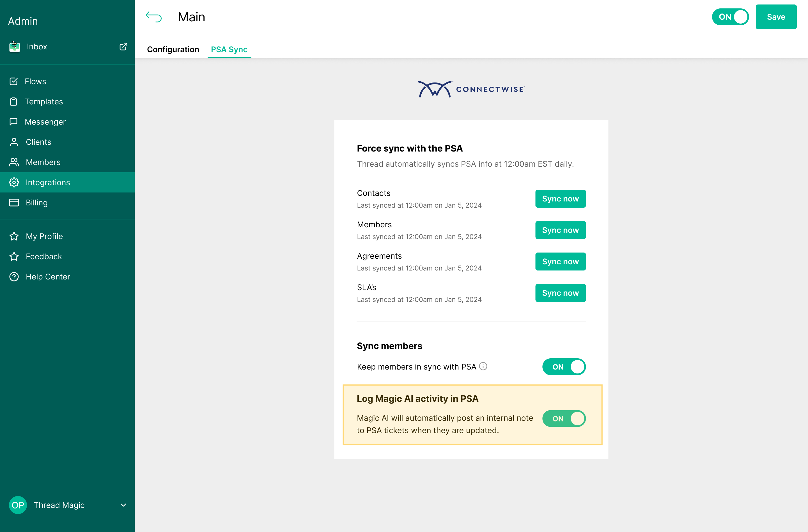
Task: Click the Main page title
Action: coord(191,17)
